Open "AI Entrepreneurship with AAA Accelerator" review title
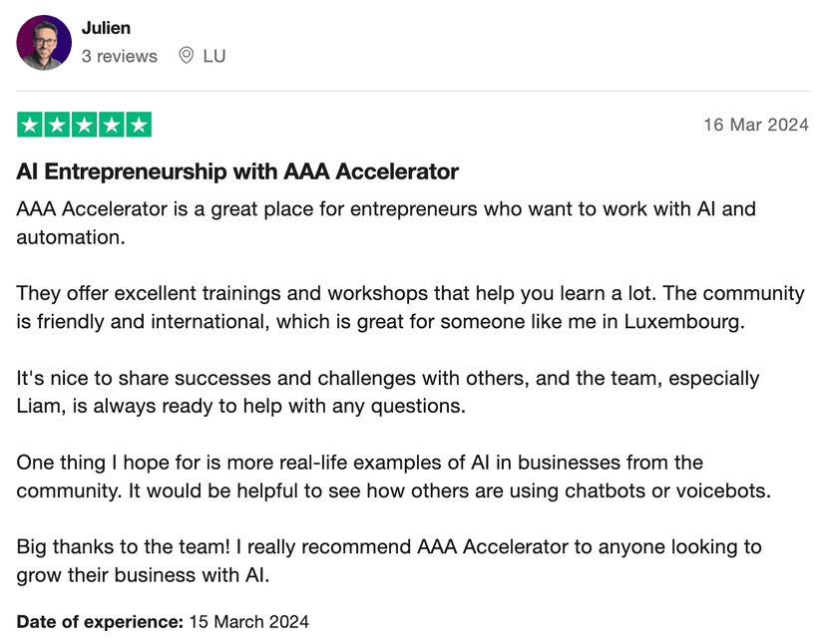Image resolution: width=826 pixels, height=644 pixels. [x=237, y=171]
